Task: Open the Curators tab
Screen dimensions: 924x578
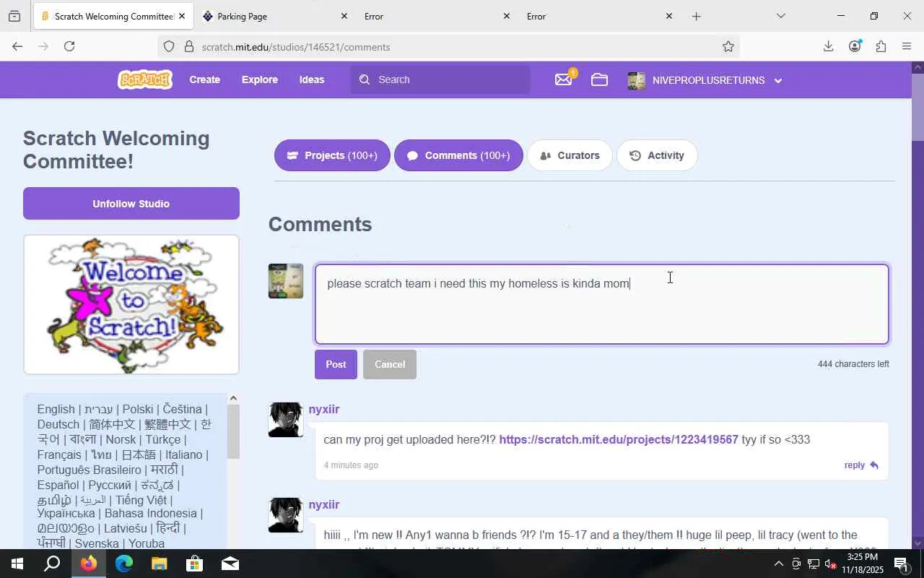Action: pos(570,155)
